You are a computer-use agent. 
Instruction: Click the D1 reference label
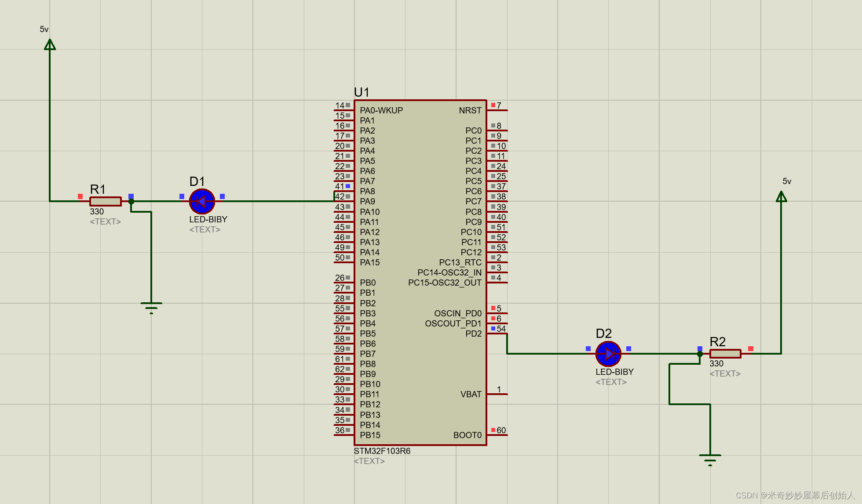pyautogui.click(x=197, y=181)
